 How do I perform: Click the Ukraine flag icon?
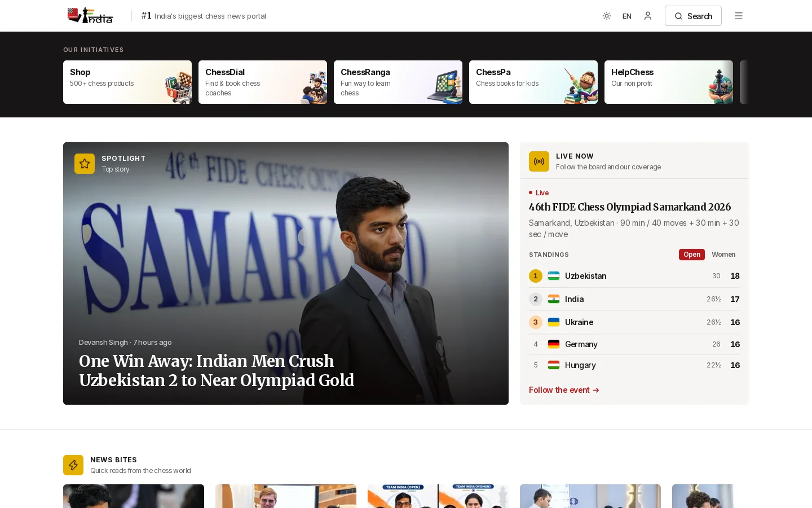point(554,322)
